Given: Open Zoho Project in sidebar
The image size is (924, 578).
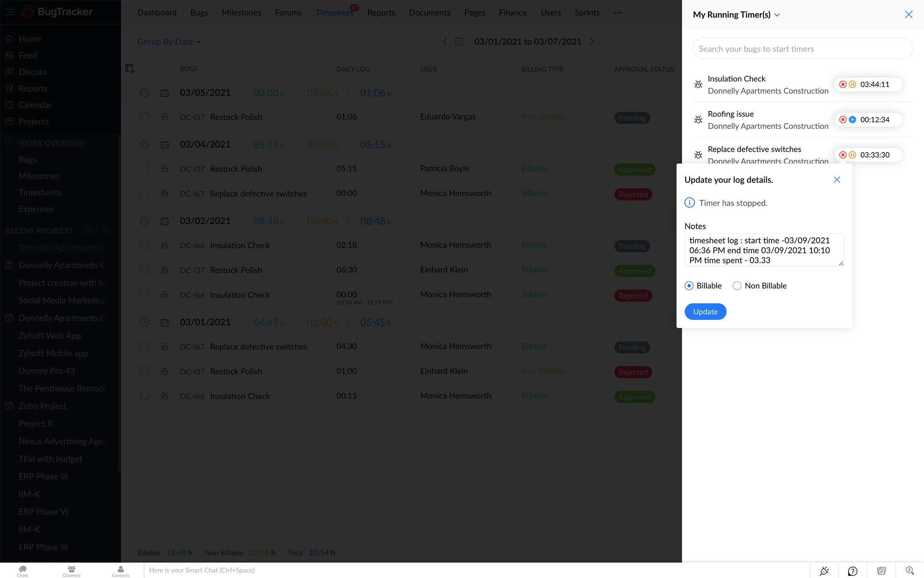Looking at the screenshot, I should (x=42, y=406).
